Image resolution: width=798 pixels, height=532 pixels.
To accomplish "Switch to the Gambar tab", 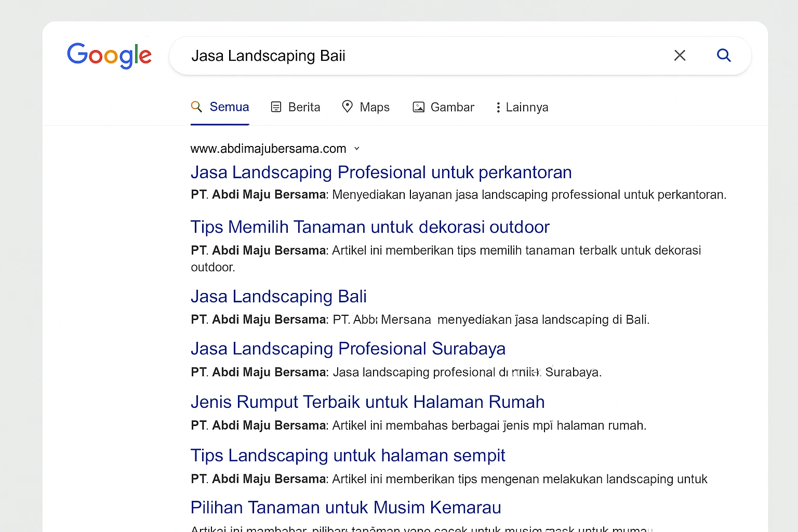I will point(452,107).
